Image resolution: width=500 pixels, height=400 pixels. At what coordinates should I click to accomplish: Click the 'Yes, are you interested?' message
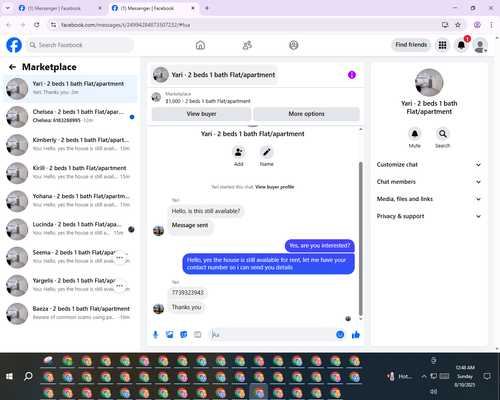point(319,246)
